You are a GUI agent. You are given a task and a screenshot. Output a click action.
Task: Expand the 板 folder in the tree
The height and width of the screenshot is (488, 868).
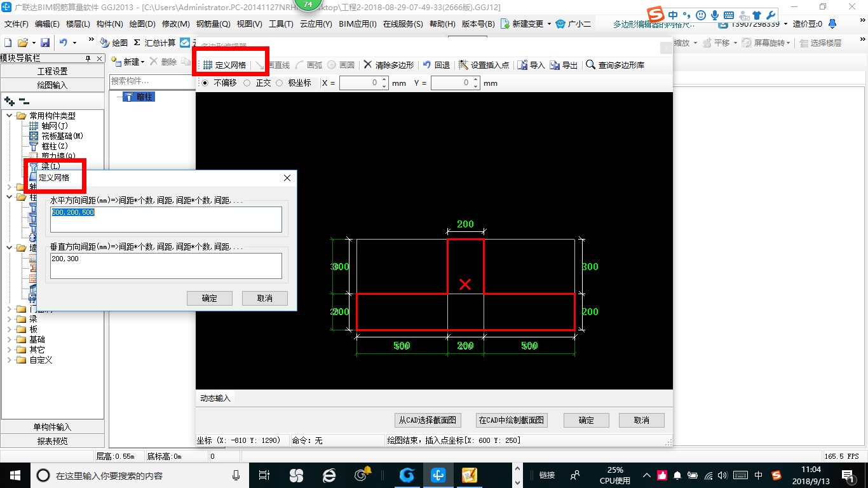pos(10,329)
